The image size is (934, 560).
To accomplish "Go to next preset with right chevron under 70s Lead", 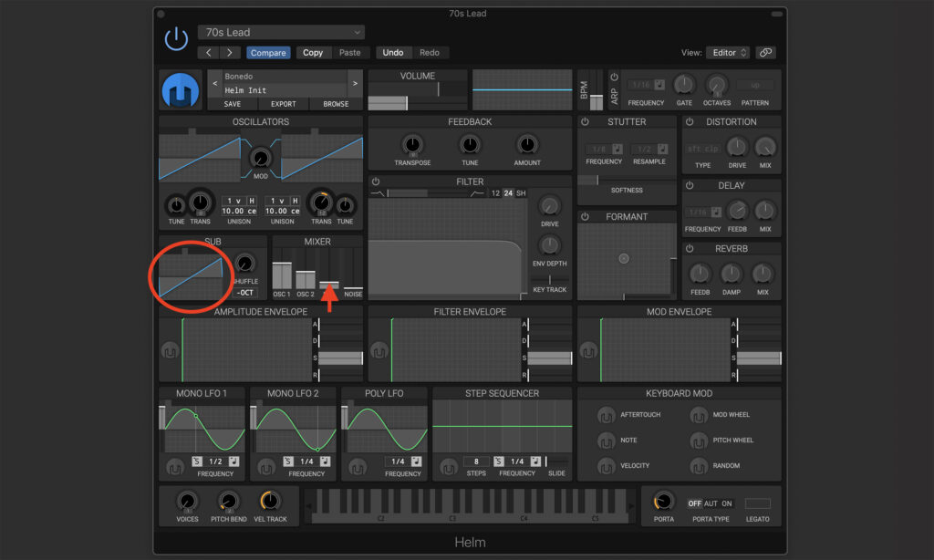I will [x=229, y=52].
